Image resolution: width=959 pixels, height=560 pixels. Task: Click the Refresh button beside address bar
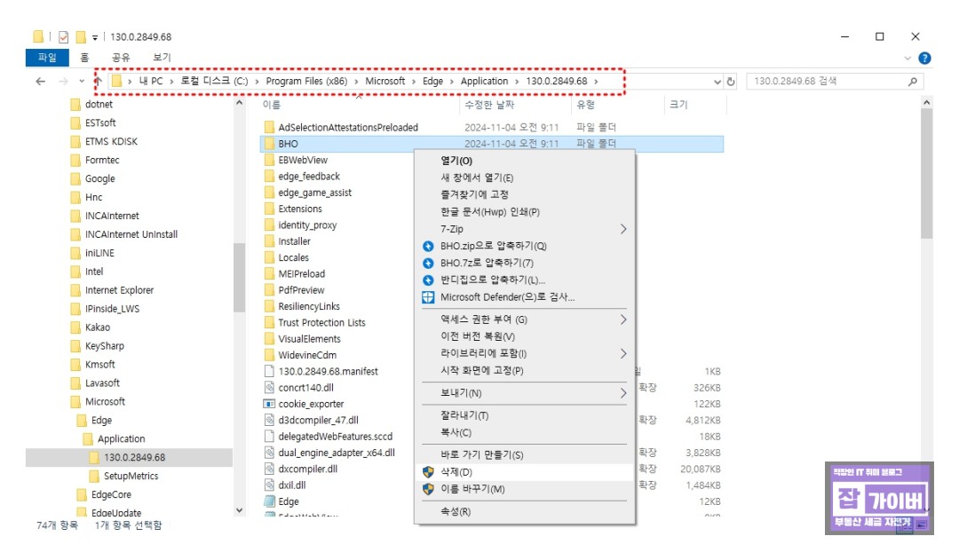tap(730, 82)
